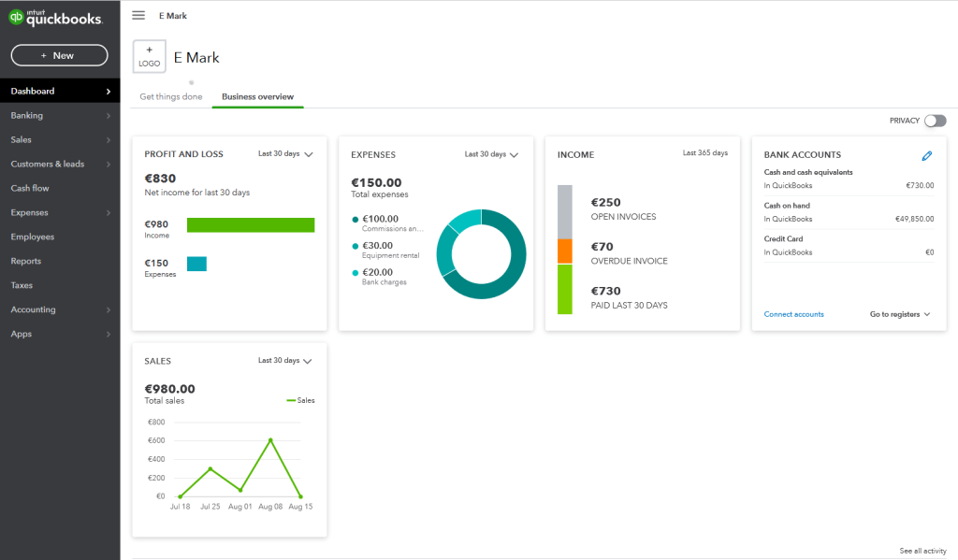The width and height of the screenshot is (958, 560).
Task: Select the Business overview tab
Action: tap(257, 97)
